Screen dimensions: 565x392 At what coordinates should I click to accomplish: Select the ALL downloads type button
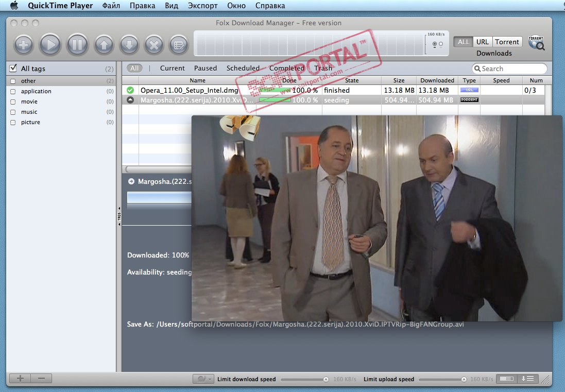(463, 42)
